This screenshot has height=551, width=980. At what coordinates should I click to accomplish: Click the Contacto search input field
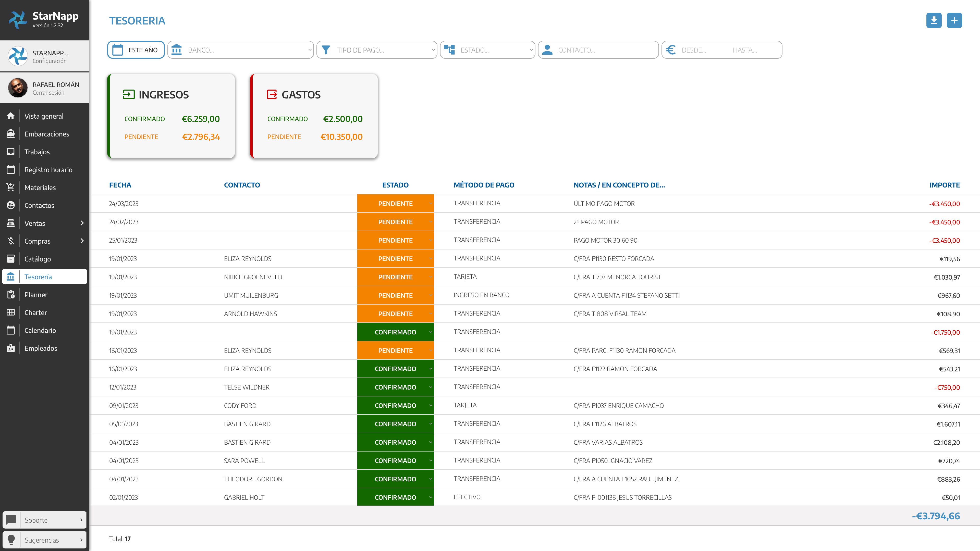click(605, 50)
